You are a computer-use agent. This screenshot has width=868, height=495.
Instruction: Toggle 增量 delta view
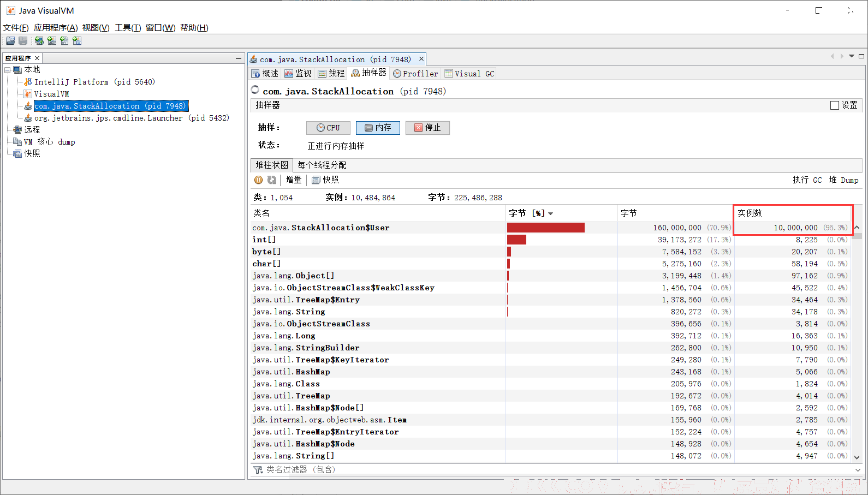(294, 180)
